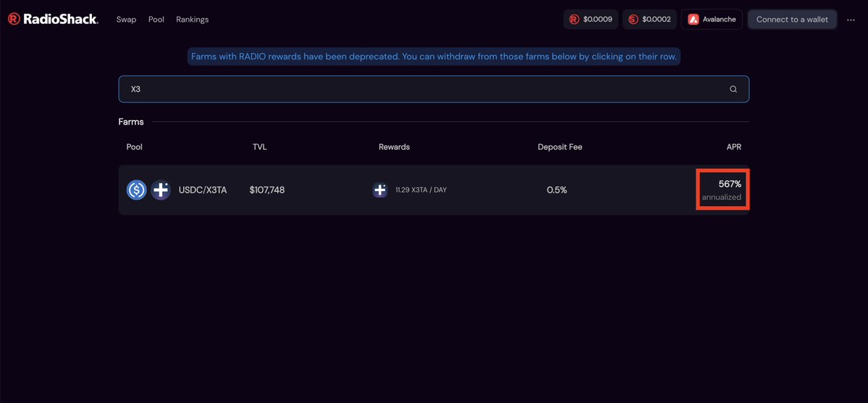The height and width of the screenshot is (403, 868).
Task: Click the annualized label under APR
Action: tap(721, 197)
